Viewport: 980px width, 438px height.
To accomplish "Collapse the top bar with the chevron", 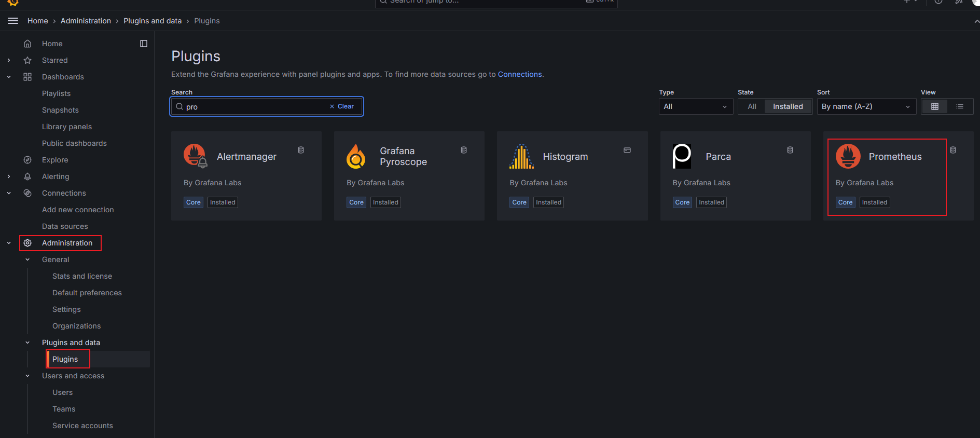I will (x=976, y=21).
